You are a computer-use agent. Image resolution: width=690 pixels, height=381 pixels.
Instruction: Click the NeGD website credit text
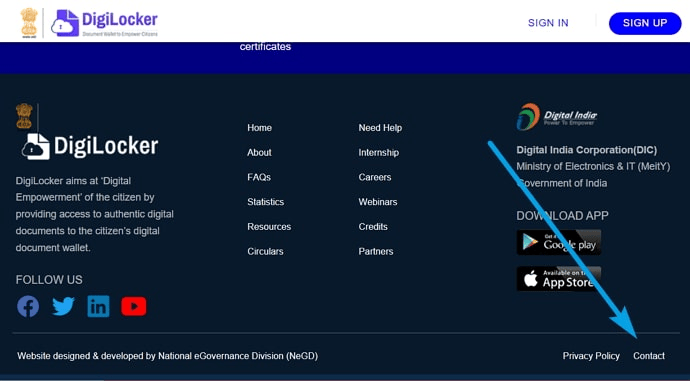(167, 355)
